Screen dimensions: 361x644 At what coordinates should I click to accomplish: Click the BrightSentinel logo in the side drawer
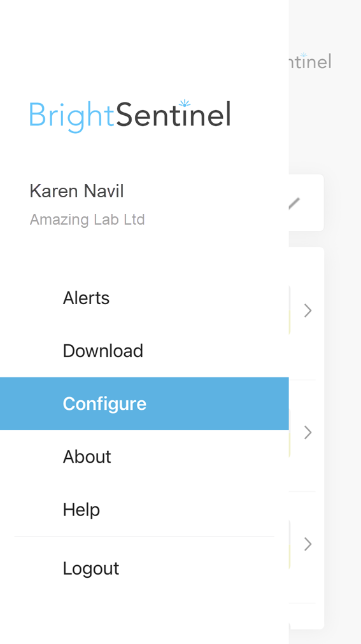coord(130,116)
